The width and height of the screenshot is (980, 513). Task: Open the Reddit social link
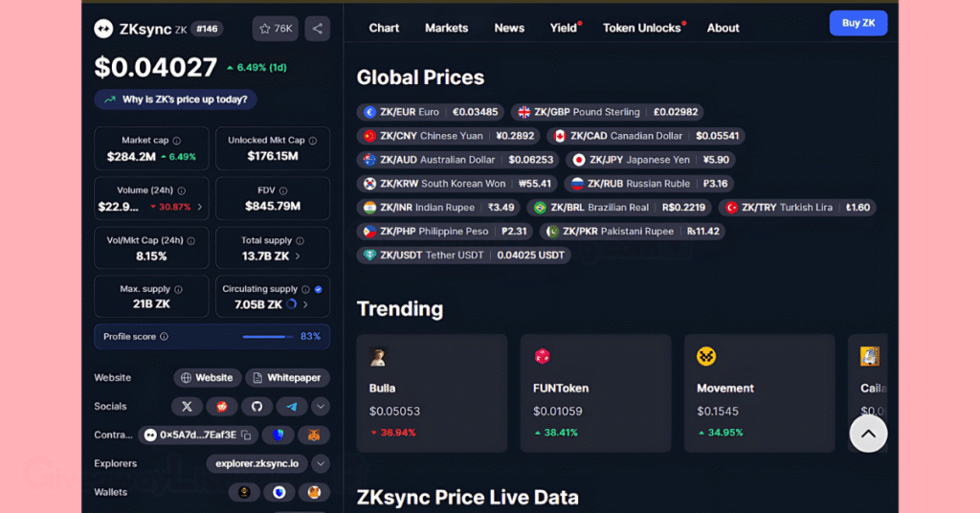222,406
